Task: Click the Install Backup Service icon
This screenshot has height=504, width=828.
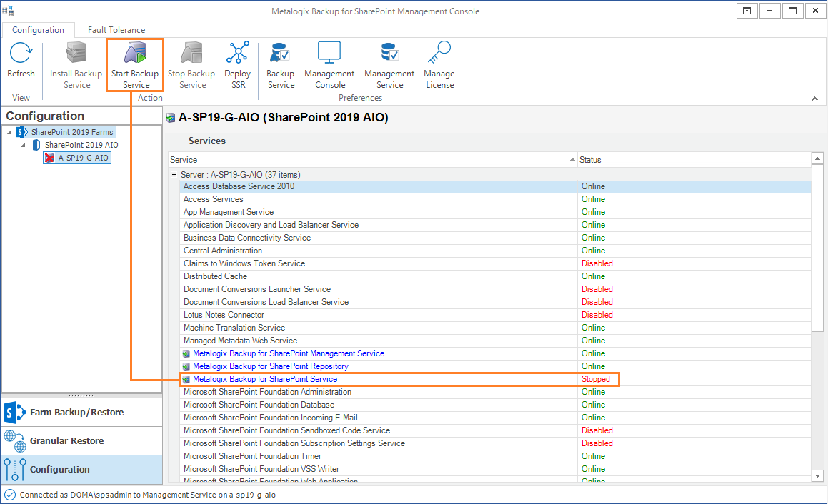Action: point(76,53)
